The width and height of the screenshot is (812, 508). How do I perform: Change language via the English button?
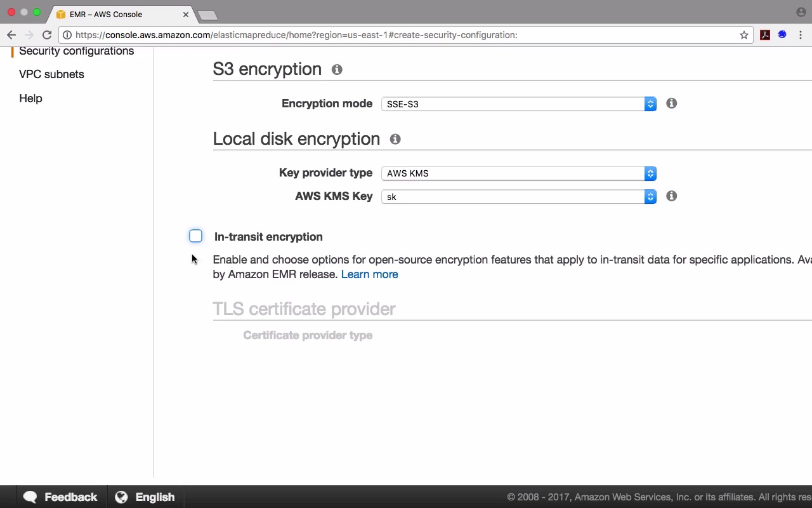coord(145,497)
